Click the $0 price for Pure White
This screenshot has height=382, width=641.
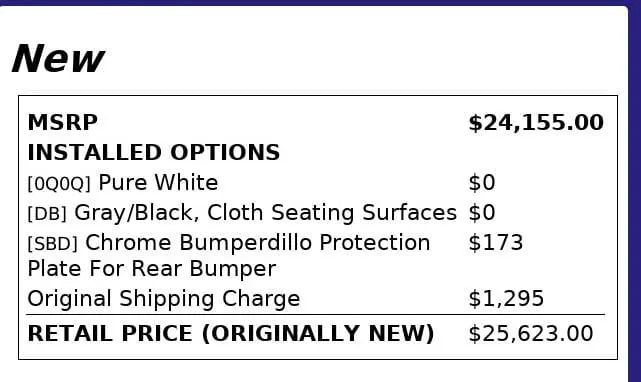click(482, 183)
